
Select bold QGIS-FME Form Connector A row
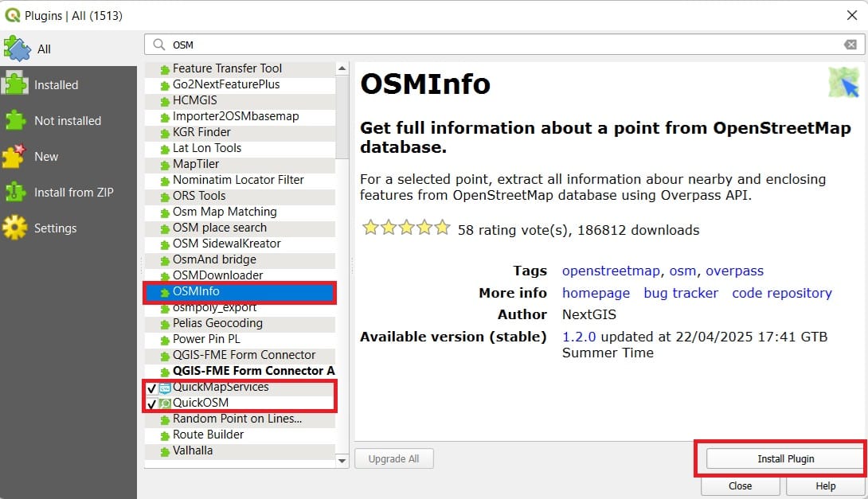(x=240, y=371)
